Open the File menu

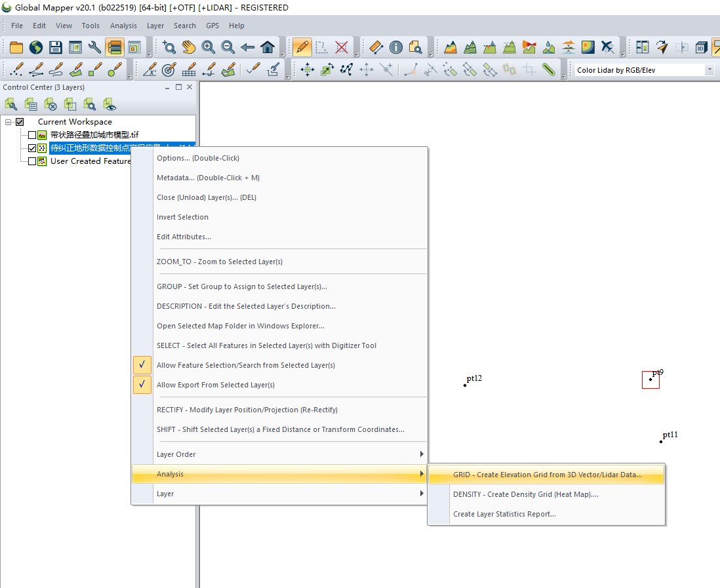[17, 26]
